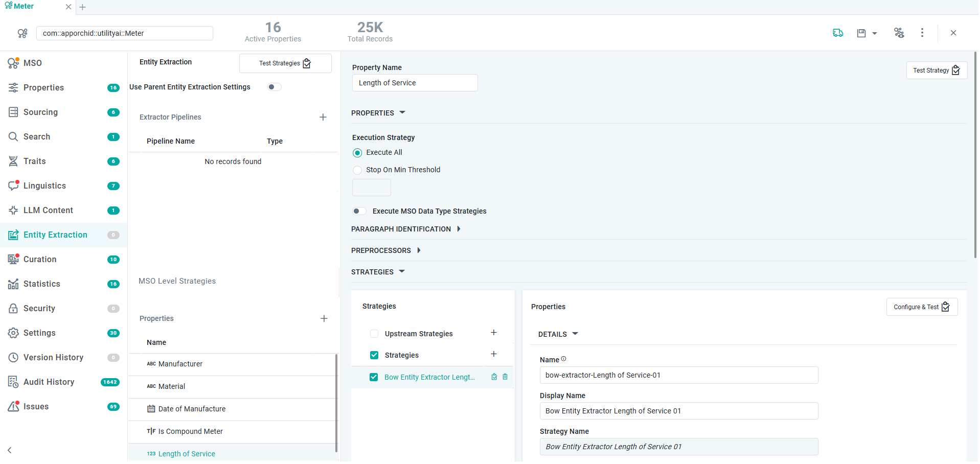Collapse the left sidebar with arrow
The height and width of the screenshot is (464, 980).
coord(10,450)
